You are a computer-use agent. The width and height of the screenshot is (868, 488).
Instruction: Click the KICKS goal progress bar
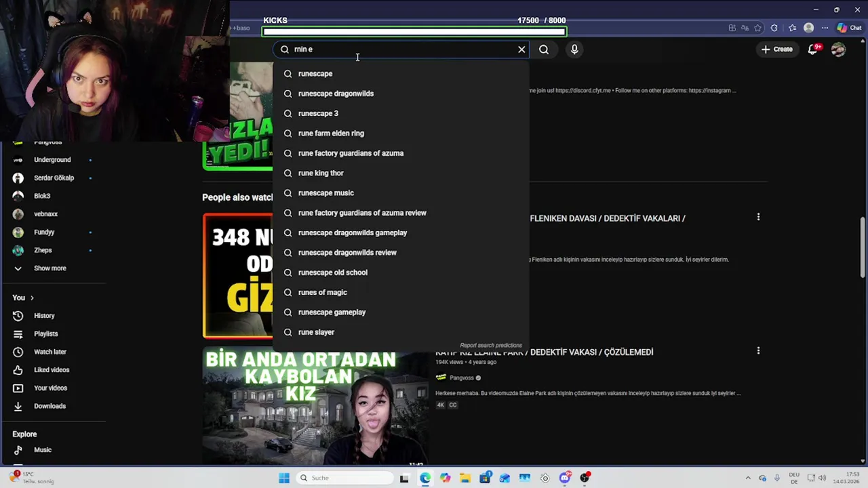[x=414, y=31]
